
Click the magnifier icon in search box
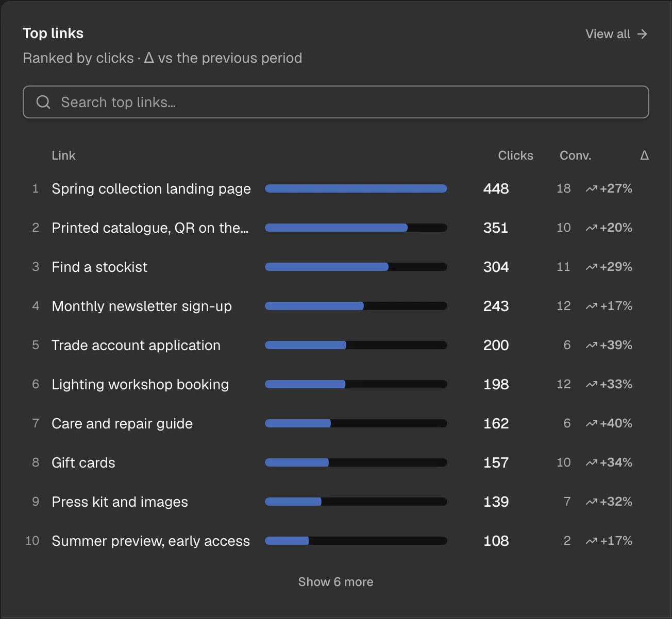[43, 102]
